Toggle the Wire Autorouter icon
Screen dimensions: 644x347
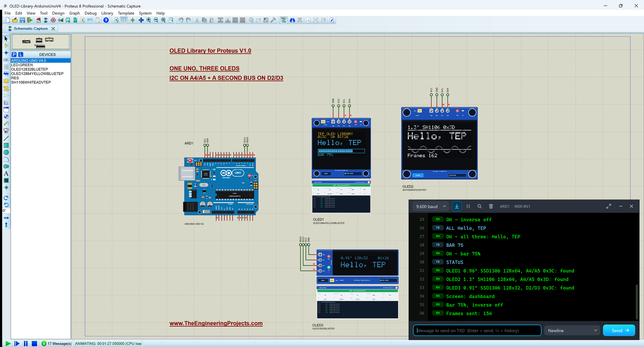coord(283,20)
